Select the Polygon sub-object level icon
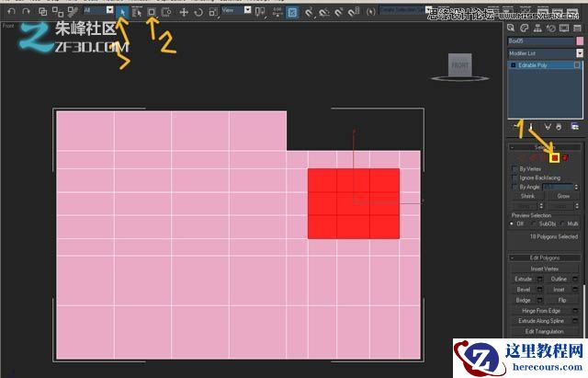 (x=555, y=157)
